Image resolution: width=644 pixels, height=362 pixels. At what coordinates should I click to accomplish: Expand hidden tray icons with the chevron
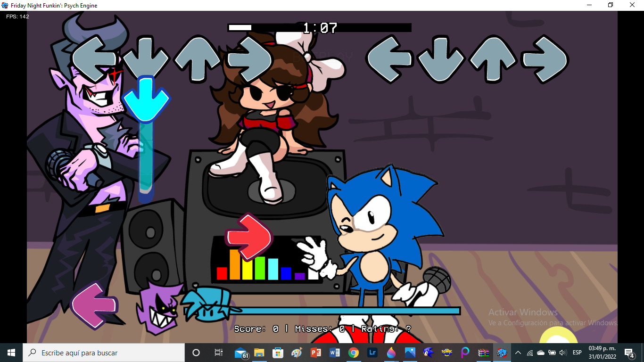tap(518, 352)
